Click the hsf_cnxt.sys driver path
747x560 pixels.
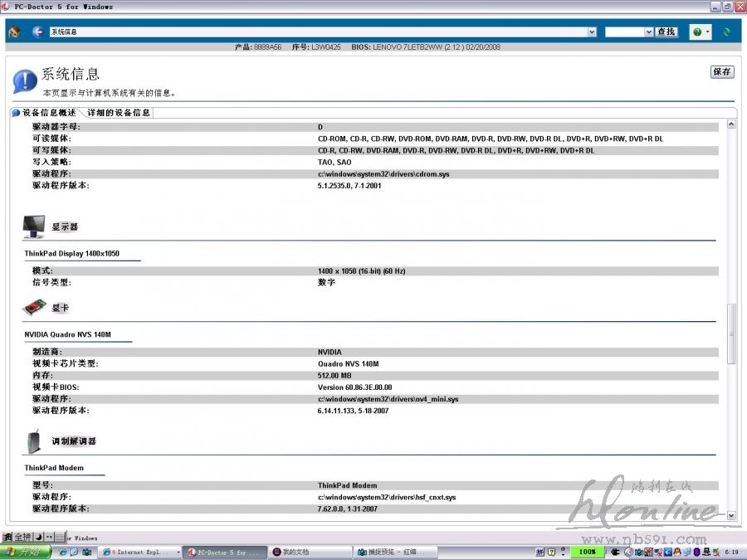pyautogui.click(x=387, y=497)
